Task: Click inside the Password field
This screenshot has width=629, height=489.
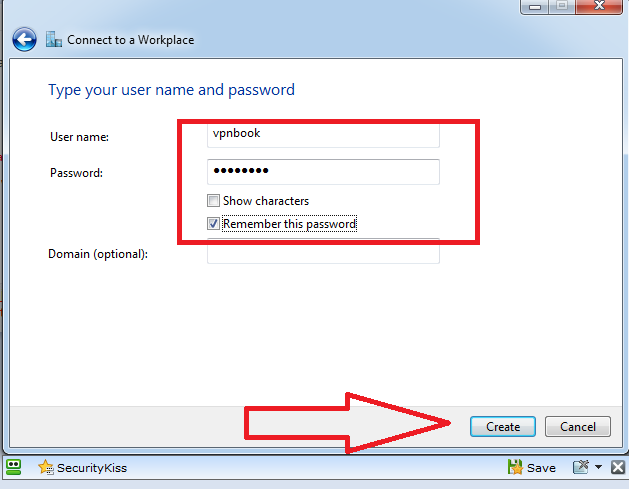Action: pos(323,172)
